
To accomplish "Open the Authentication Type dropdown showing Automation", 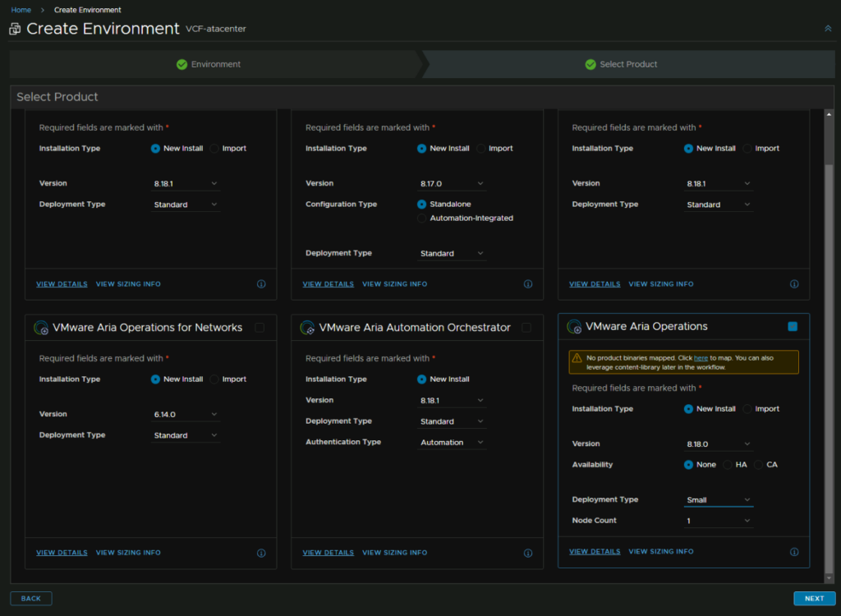I will pos(452,443).
